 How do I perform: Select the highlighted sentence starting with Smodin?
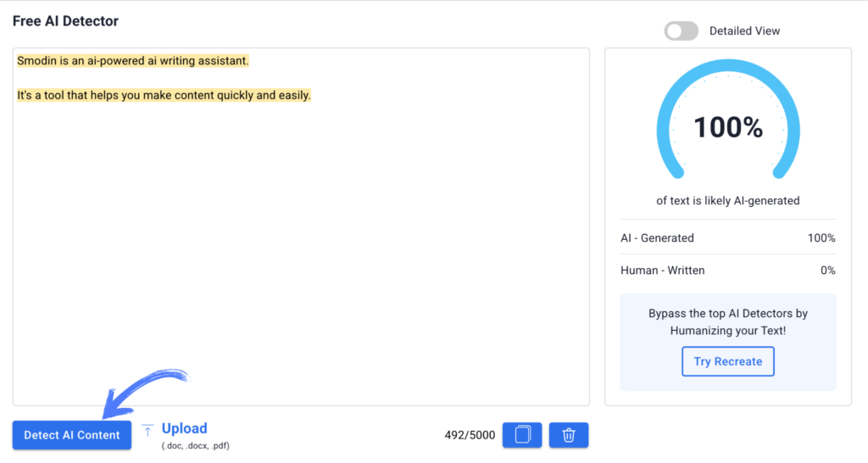pos(133,61)
